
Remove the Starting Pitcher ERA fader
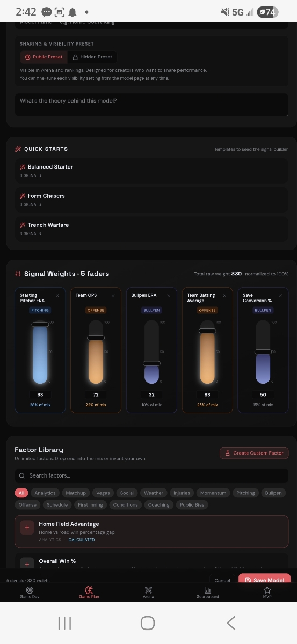[57, 295]
